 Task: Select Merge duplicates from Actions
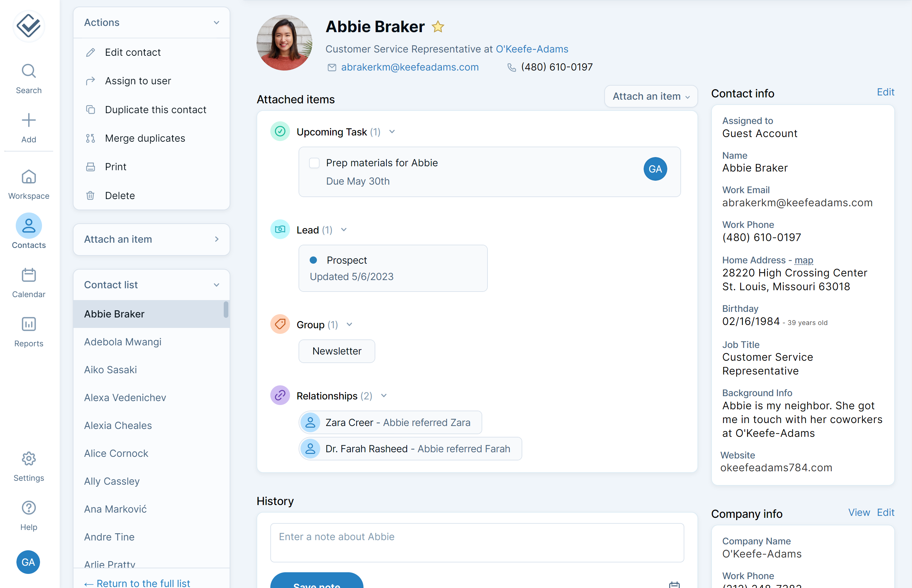tap(145, 137)
